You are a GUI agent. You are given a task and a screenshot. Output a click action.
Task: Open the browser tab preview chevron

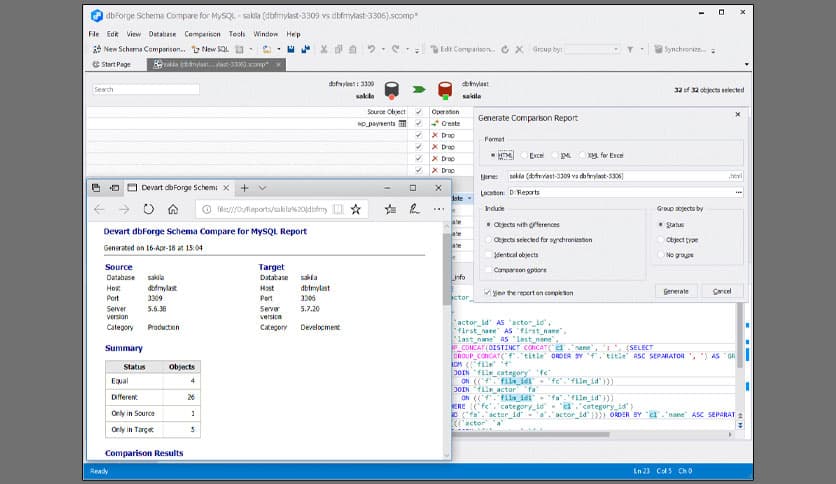pyautogui.click(x=262, y=188)
